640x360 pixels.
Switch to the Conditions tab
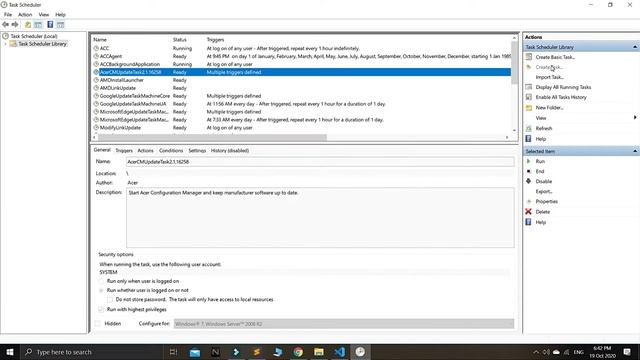click(x=171, y=151)
